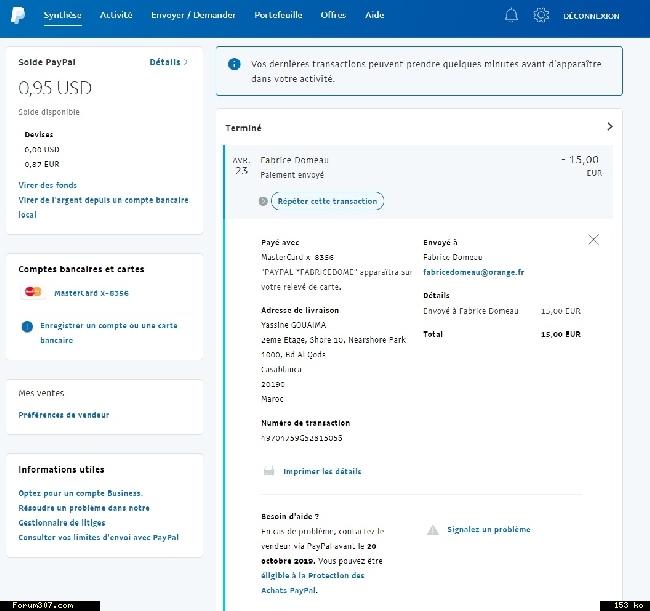Open the Portefeuille menu item
650x611 pixels.
[278, 15]
